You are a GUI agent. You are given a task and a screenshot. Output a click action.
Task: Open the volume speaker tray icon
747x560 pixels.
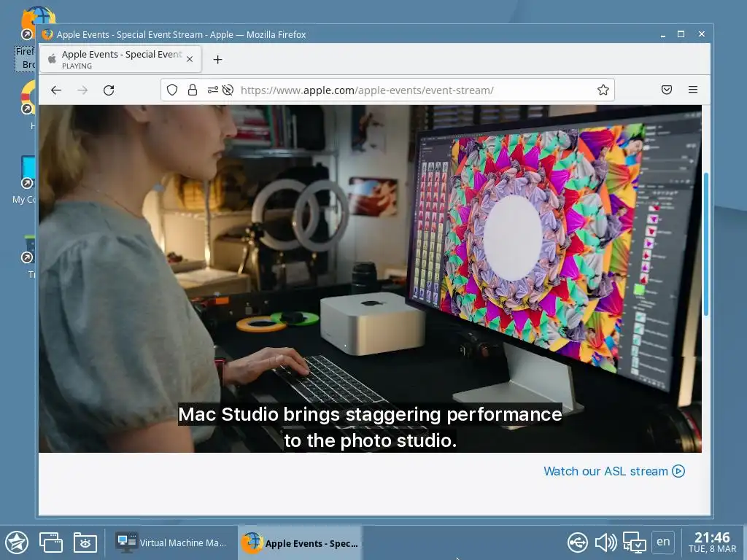coord(605,542)
